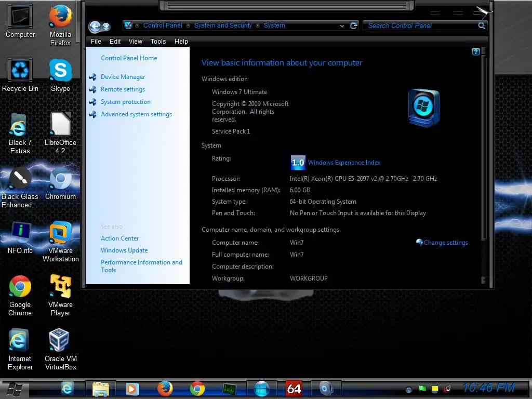
Task: Click Control Panel in the breadcrumb
Action: (163, 25)
